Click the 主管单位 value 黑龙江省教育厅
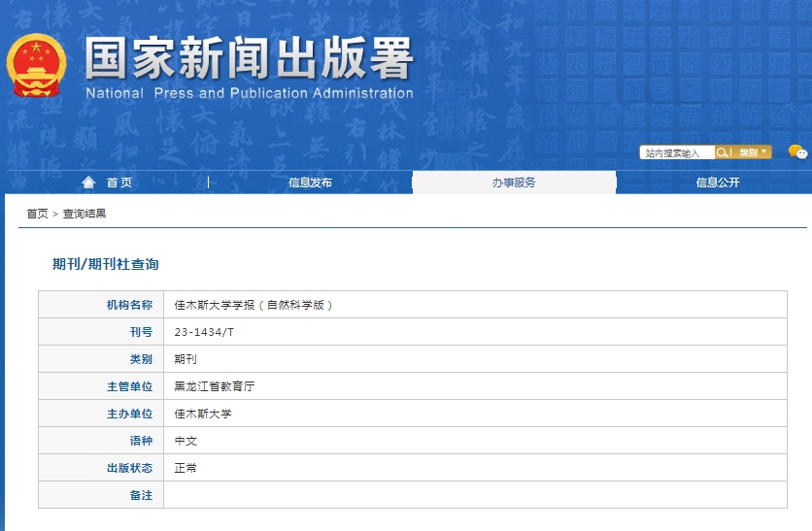This screenshot has height=531, width=812. pos(214,386)
